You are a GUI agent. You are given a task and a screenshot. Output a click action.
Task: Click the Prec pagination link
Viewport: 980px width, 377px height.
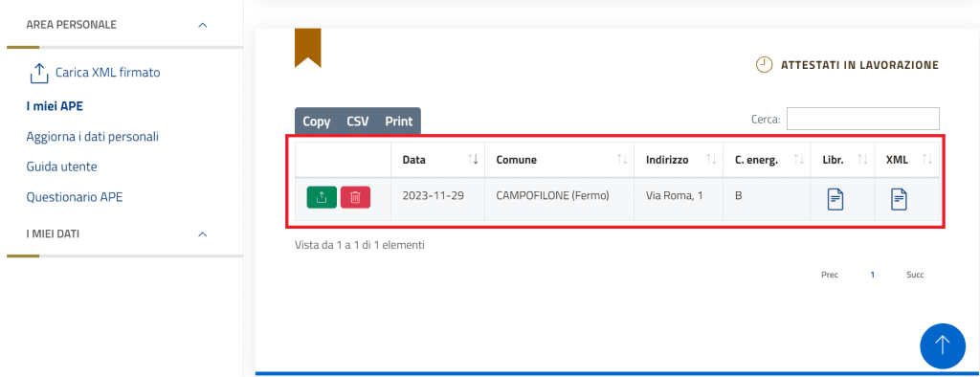tap(830, 275)
